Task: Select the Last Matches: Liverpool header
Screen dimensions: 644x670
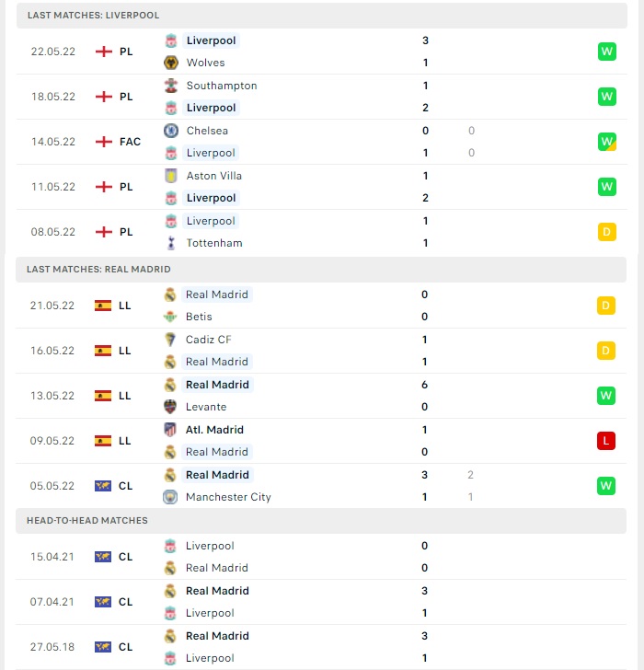Action: [322, 16]
